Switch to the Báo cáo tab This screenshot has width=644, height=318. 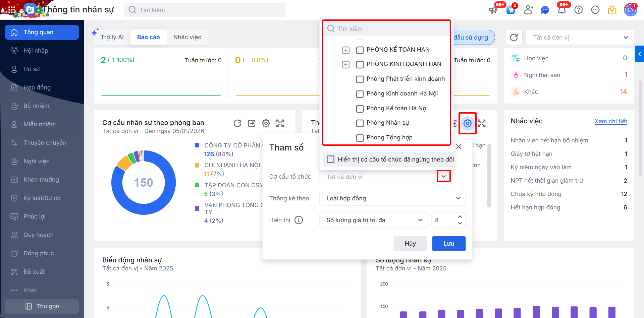pyautogui.click(x=149, y=37)
